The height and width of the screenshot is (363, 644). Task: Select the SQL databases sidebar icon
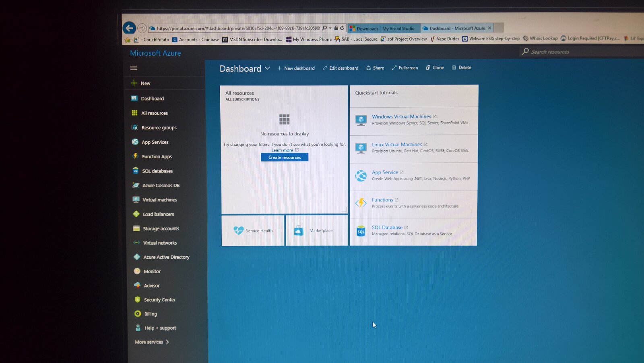136,171
